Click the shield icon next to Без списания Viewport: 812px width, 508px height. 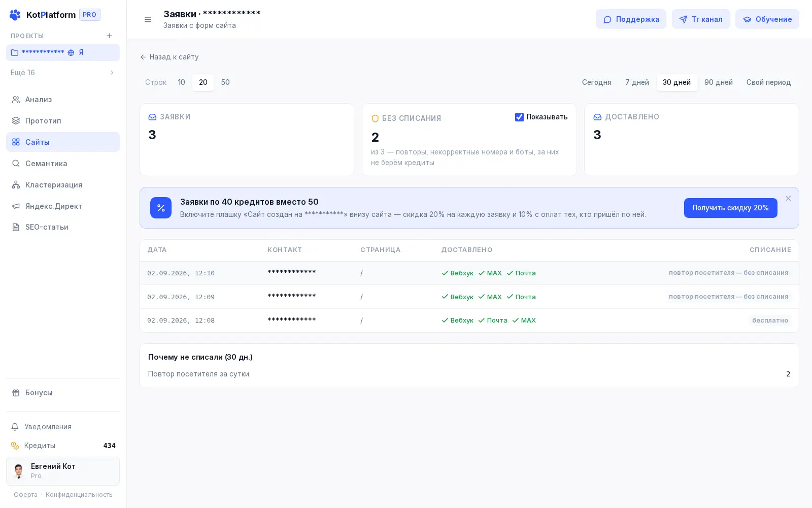tap(375, 118)
